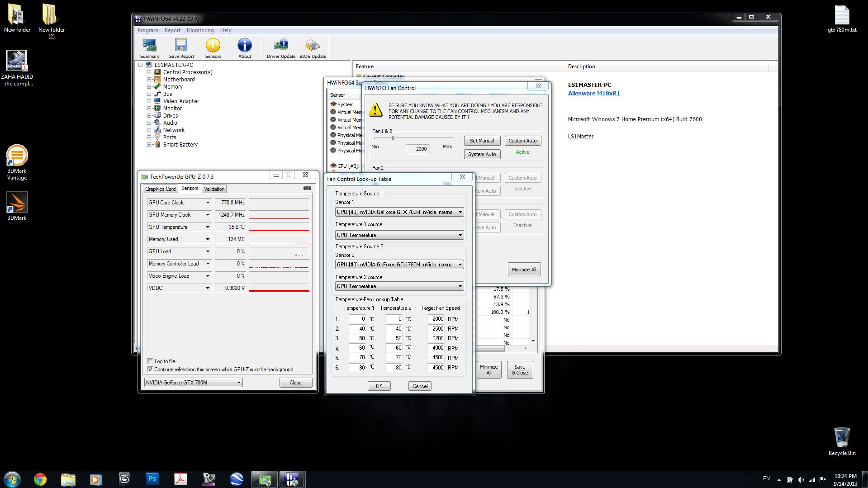The width and height of the screenshot is (868, 488).
Task: Open GPU selector NVIDIA GeForce GTX 780M dropdown
Action: [193, 383]
